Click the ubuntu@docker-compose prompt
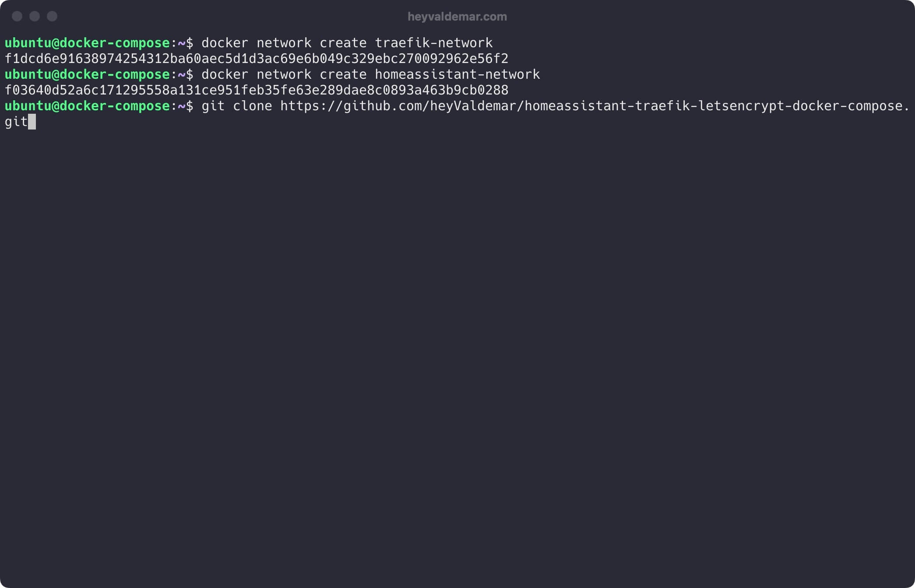Screen dimensions: 915x588 pyautogui.click(x=87, y=105)
